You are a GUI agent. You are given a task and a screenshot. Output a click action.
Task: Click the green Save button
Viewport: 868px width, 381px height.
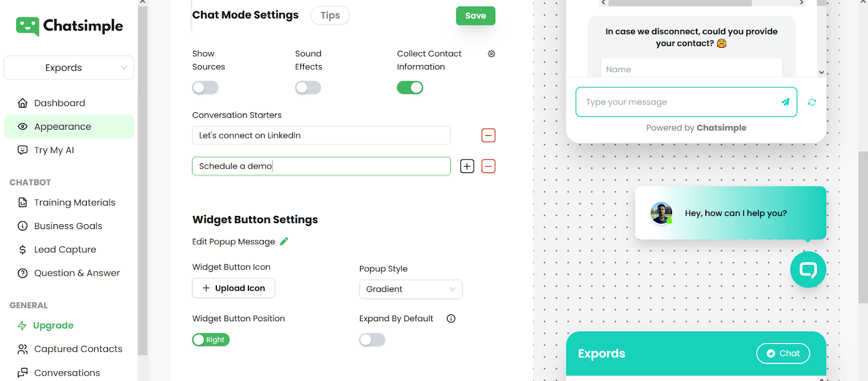pos(475,16)
